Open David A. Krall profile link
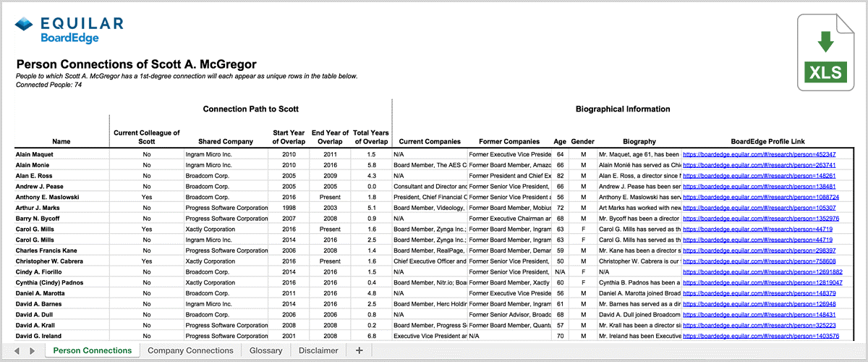The width and height of the screenshot is (868, 362). click(759, 326)
